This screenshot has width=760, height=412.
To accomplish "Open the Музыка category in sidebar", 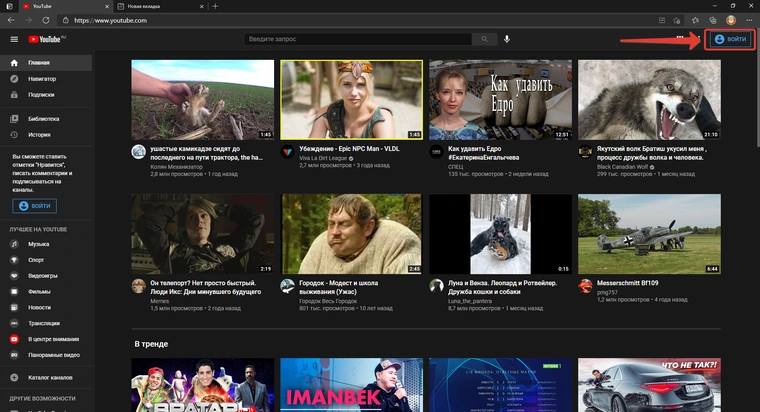I will (39, 244).
